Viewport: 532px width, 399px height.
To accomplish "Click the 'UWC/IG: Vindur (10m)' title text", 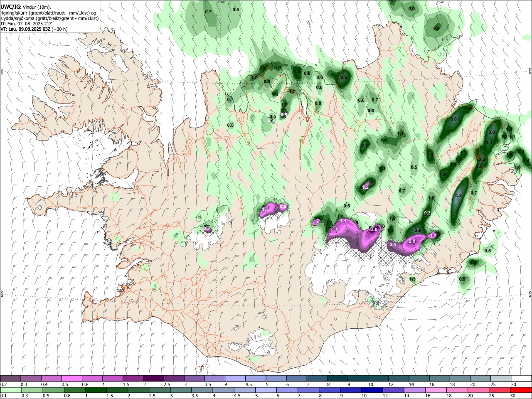I will 25,7.
